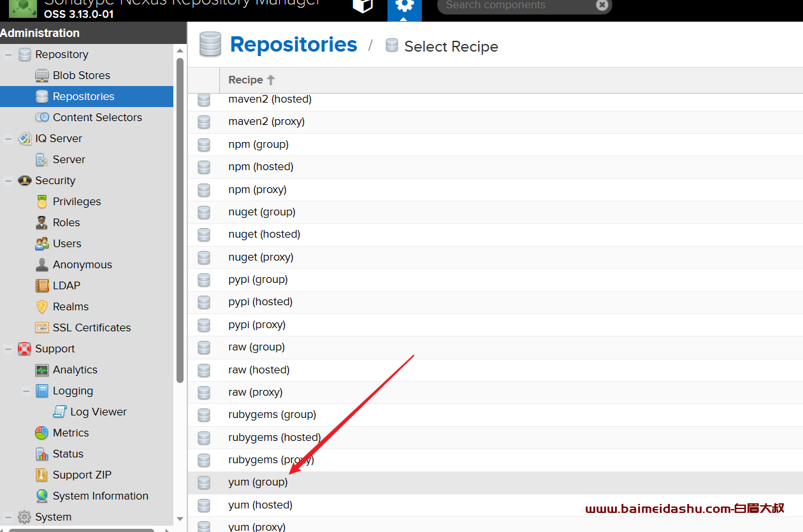The height and width of the screenshot is (532, 803).
Task: Go back via Repositories breadcrumb title
Action: point(293,45)
